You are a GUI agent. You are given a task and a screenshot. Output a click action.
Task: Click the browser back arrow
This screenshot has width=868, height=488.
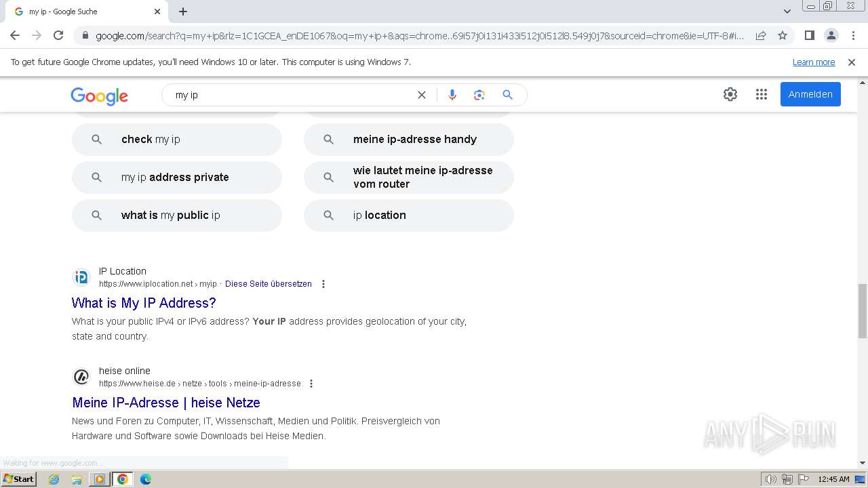(15, 35)
